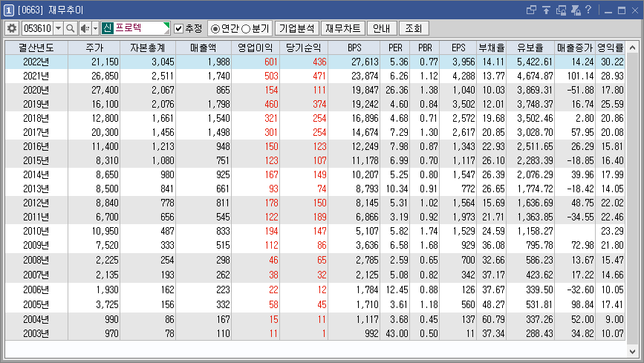Click the 매출증가 column header
Image resolution: width=644 pixels, height=363 pixels.
pos(575,48)
